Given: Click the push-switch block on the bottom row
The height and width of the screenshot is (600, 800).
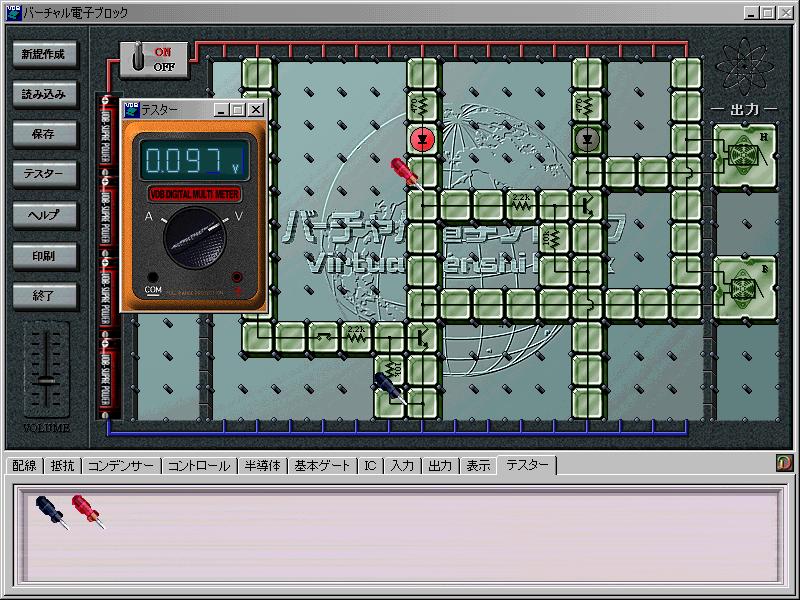Looking at the screenshot, I should (x=323, y=337).
